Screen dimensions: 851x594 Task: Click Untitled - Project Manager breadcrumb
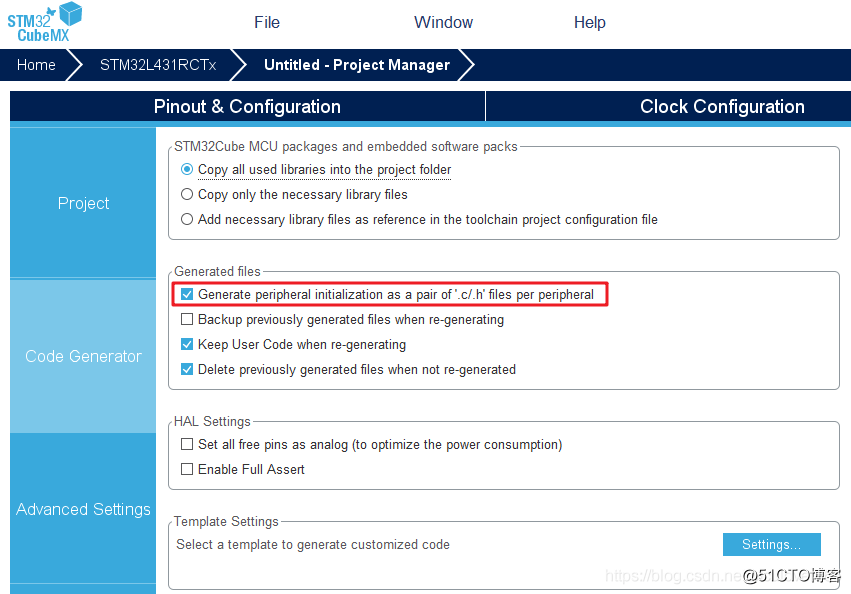(x=357, y=65)
